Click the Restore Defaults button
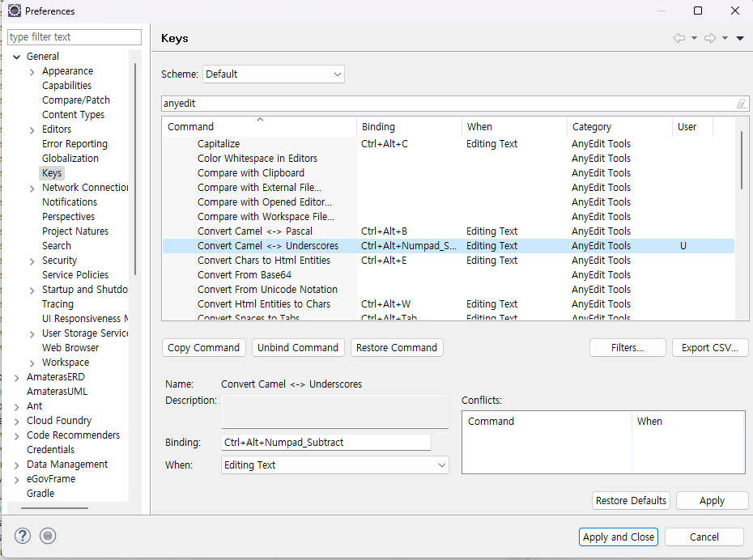This screenshot has height=560, width=753. point(631,500)
